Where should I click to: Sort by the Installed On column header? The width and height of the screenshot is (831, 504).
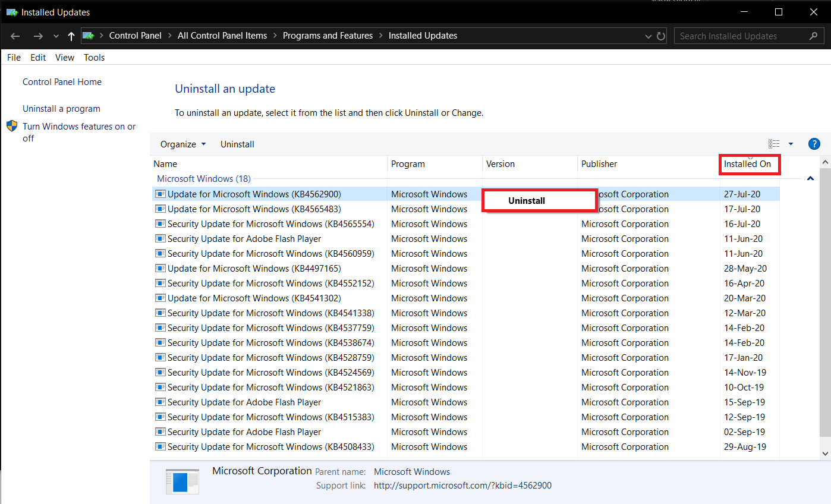(x=747, y=164)
